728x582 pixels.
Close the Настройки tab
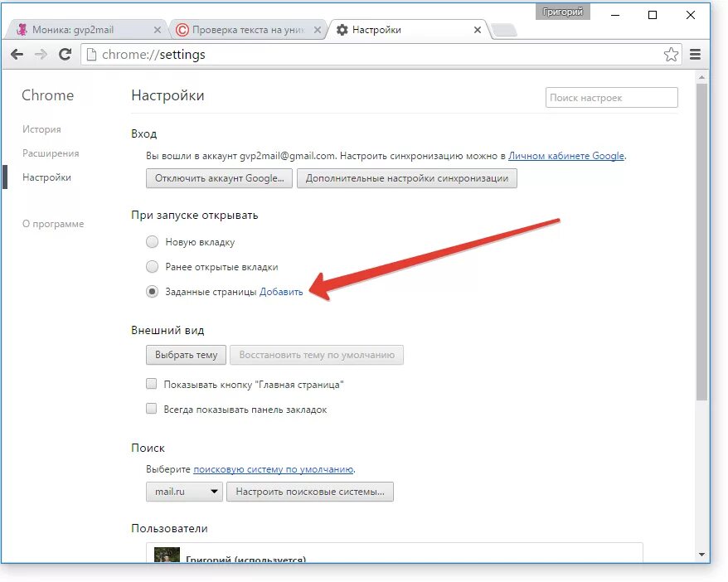click(478, 30)
